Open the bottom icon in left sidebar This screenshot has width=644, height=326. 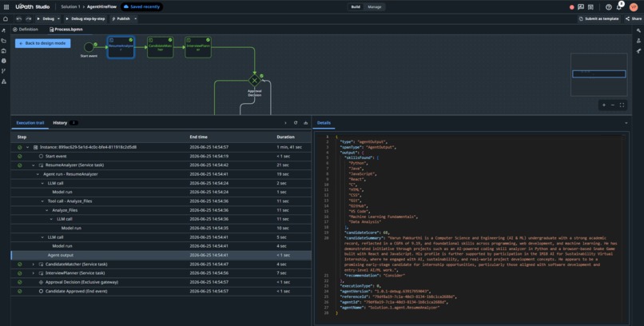4,81
